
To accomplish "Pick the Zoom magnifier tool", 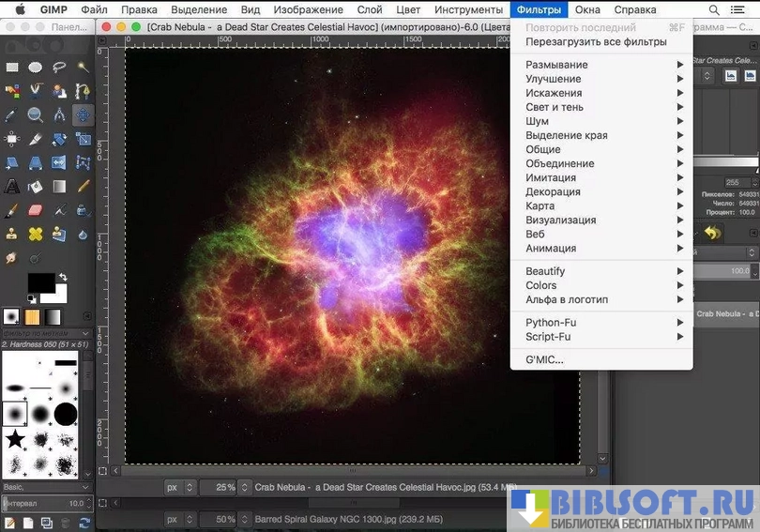I will tap(36, 115).
